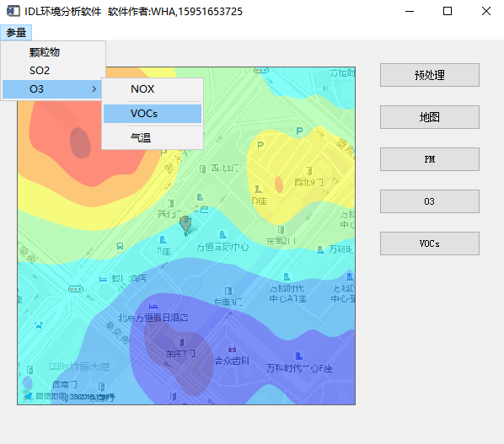This screenshot has width=504, height=444.
Task: Click the bus stop icon on left of map
Action: click(120, 246)
